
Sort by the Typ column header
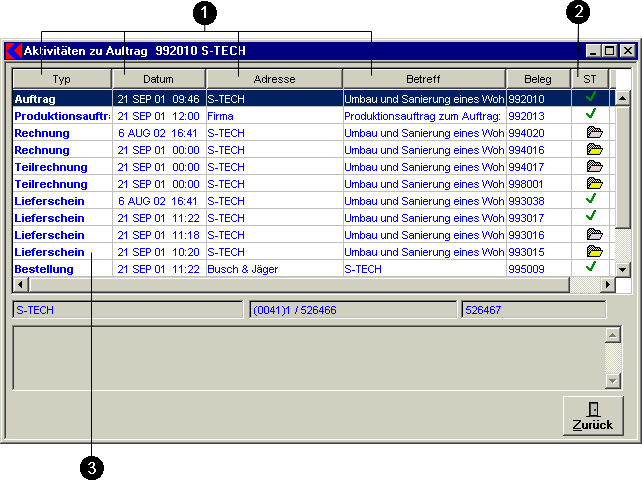[61, 78]
